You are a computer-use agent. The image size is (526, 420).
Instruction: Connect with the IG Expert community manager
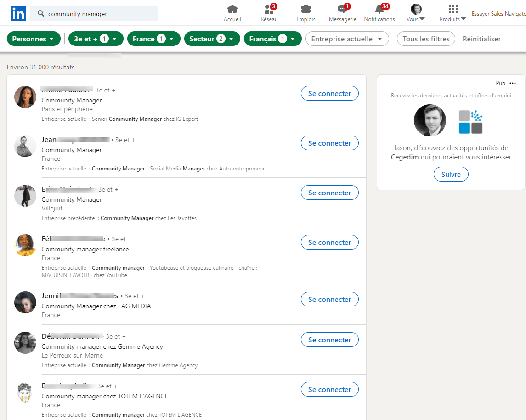(330, 94)
